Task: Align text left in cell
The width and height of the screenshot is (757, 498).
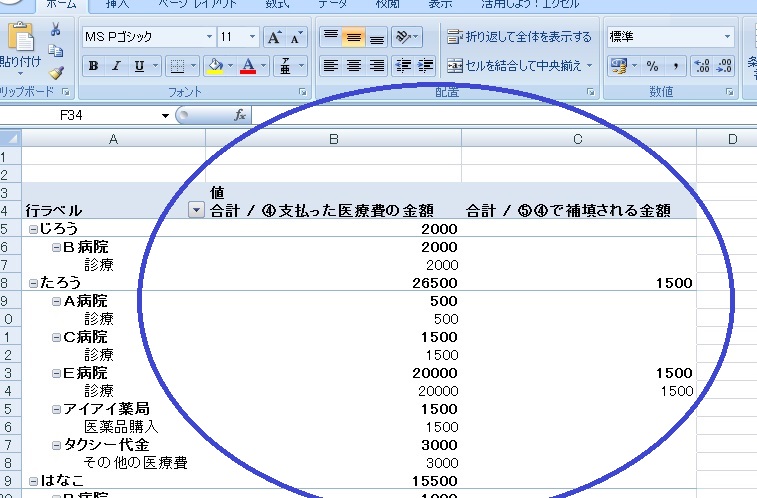Action: click(331, 66)
